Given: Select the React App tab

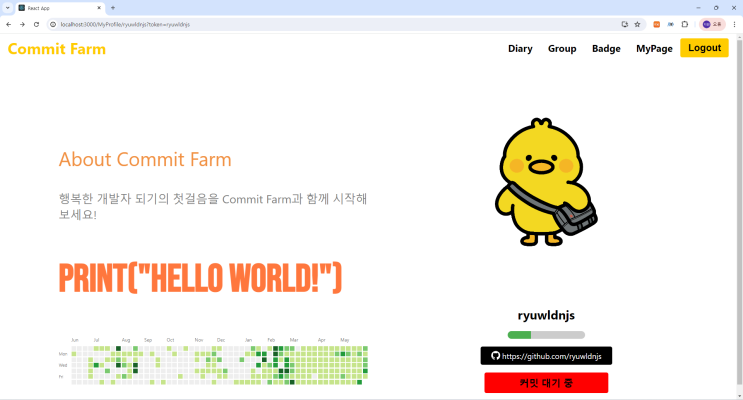Looking at the screenshot, I should coord(60,8).
